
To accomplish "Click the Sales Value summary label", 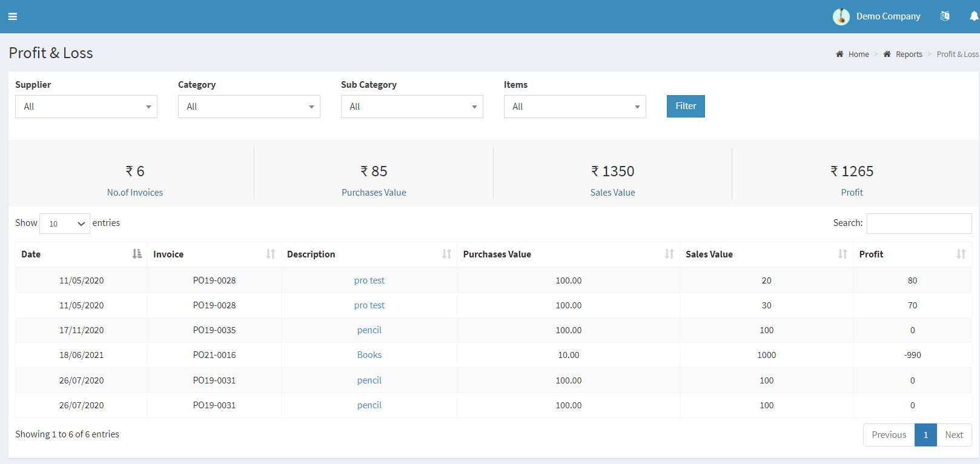I will click(x=613, y=193).
